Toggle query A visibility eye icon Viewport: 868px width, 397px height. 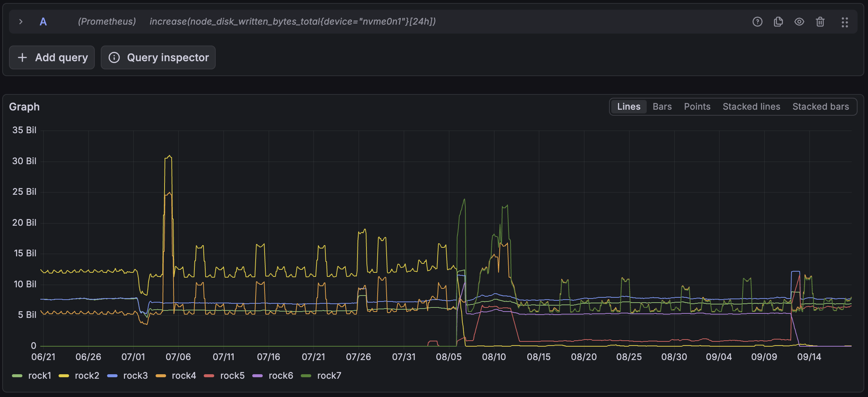799,22
